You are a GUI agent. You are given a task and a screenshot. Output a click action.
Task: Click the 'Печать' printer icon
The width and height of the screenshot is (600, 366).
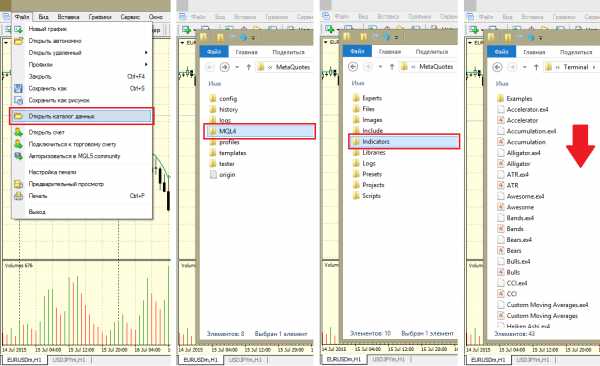click(18, 196)
